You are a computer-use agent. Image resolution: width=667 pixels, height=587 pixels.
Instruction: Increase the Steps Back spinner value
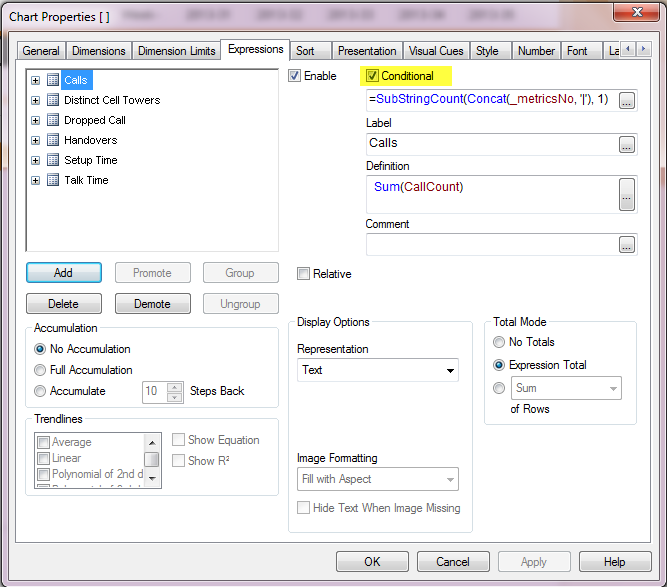[174, 388]
